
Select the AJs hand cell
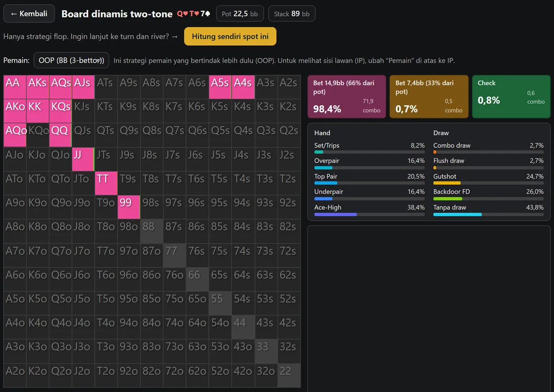[x=83, y=87]
